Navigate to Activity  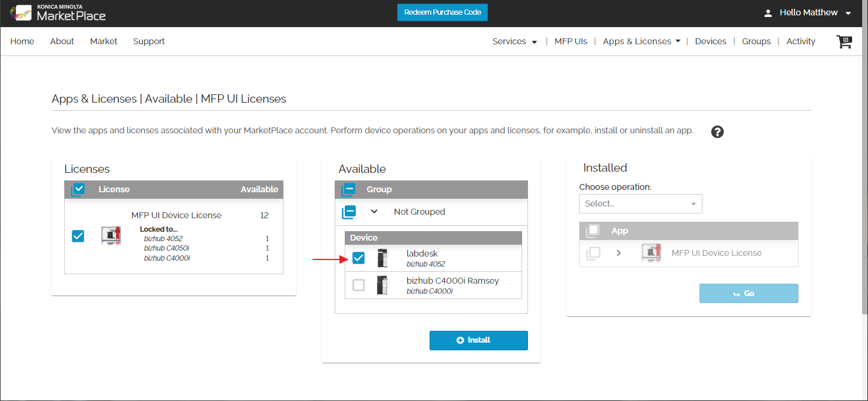click(801, 41)
